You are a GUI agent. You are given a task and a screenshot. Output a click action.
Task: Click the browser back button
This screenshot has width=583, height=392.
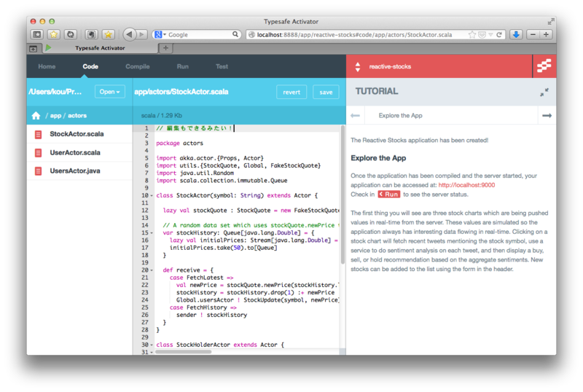129,34
